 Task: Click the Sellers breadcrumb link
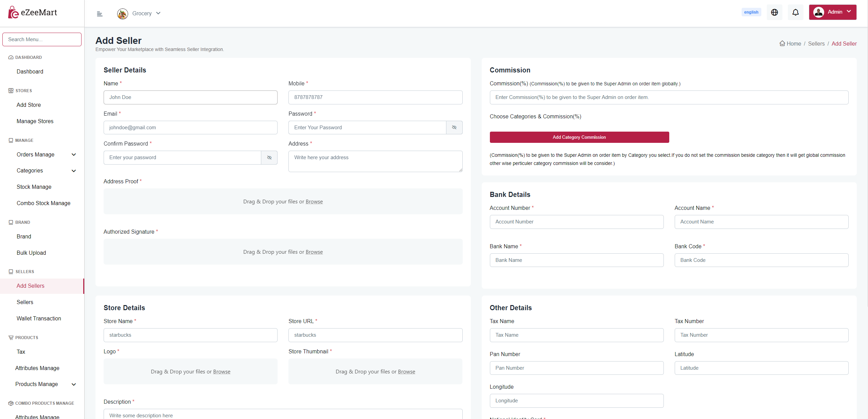pyautogui.click(x=816, y=44)
